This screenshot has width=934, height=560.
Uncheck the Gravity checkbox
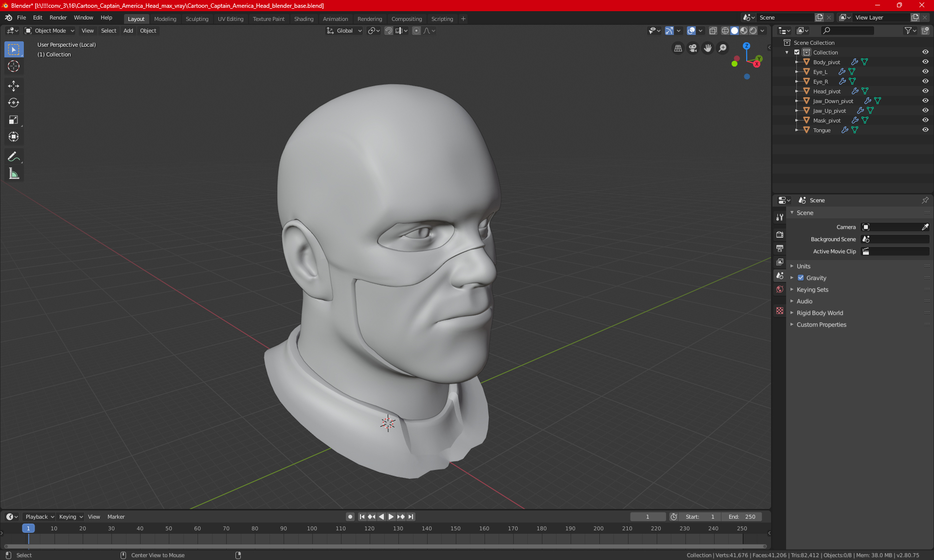(x=801, y=278)
